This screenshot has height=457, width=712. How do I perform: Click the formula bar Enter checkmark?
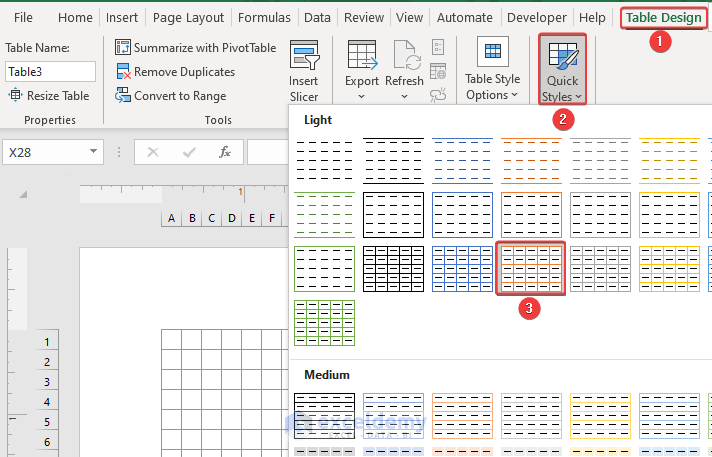[x=189, y=152]
